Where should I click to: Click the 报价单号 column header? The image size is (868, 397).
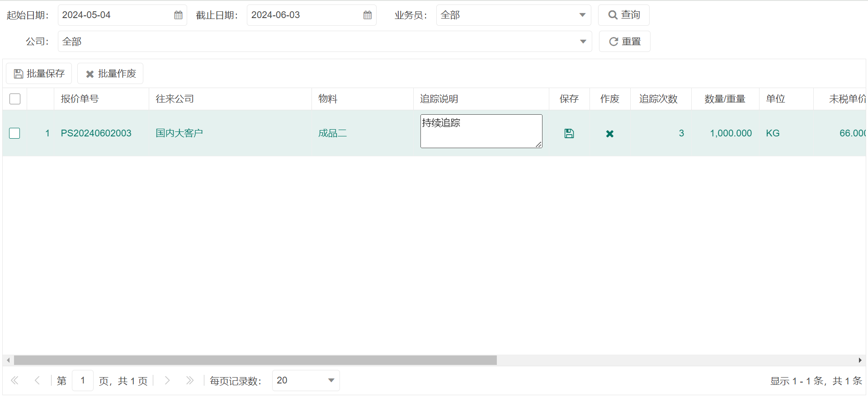[x=102, y=99]
